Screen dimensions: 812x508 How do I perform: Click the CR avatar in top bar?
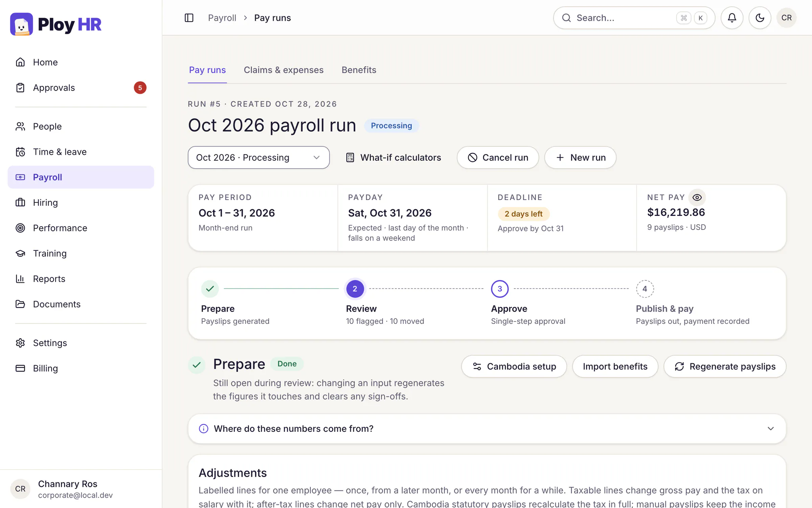[x=787, y=18]
